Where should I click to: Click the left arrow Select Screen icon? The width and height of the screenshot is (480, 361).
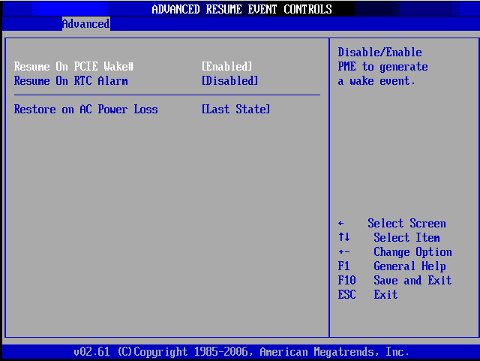pyautogui.click(x=341, y=223)
